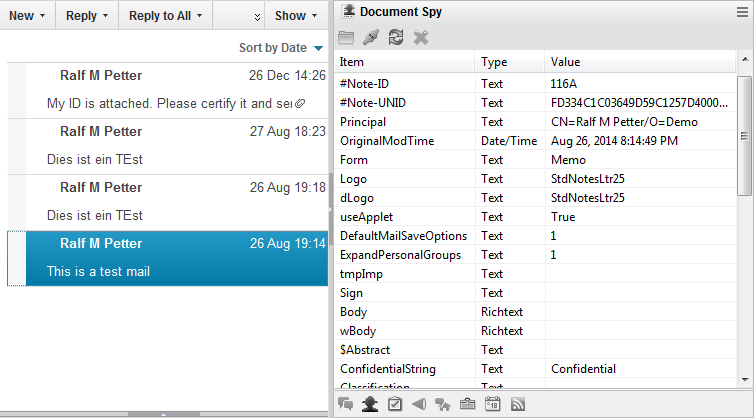Select the wBody richtext item
755x419 pixels.
click(x=535, y=331)
